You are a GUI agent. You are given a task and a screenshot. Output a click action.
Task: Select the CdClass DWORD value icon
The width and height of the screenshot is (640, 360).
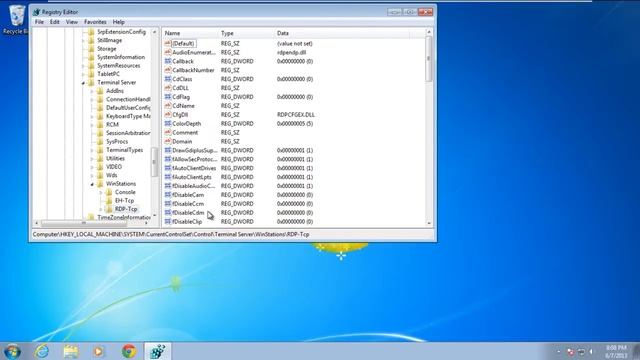click(x=167, y=79)
